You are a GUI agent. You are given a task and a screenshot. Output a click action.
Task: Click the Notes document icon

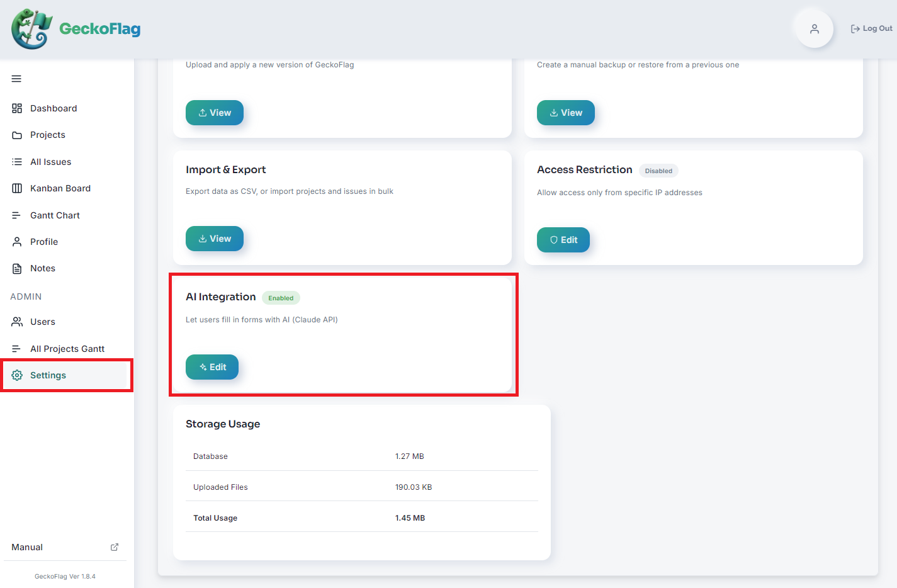coord(17,268)
